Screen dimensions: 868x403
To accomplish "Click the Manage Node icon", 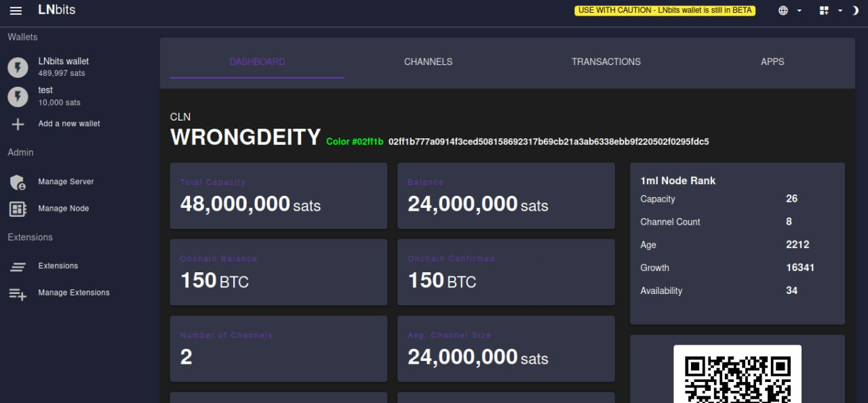I will [x=18, y=209].
